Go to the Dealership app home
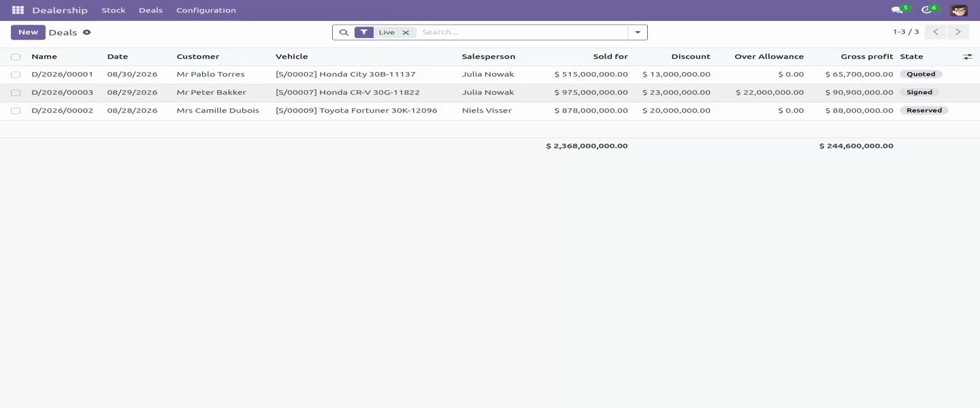980x408 pixels. (60, 10)
